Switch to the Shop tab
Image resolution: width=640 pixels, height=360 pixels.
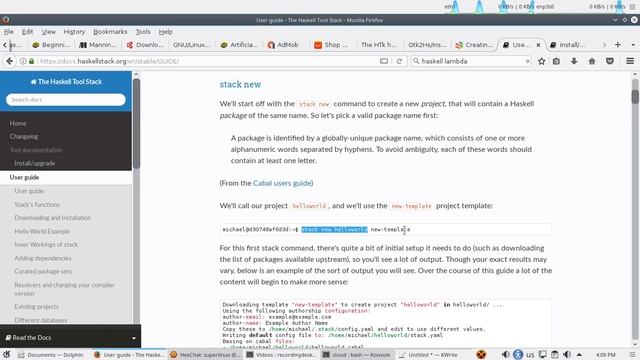[331, 45]
